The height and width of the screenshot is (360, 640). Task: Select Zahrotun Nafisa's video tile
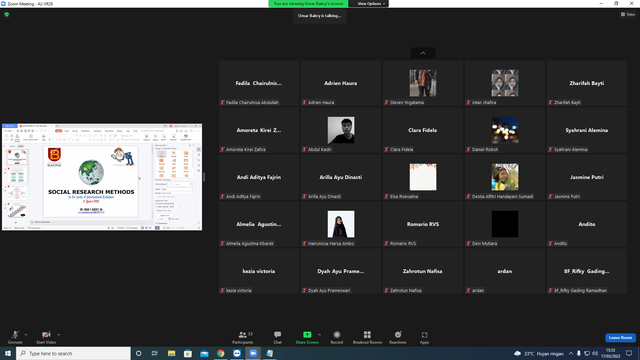pyautogui.click(x=423, y=271)
